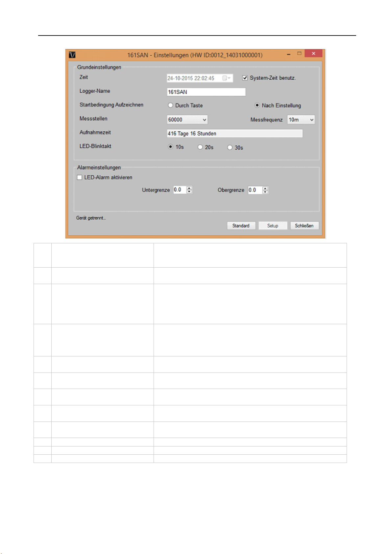Screen dimensions: 392x554
Task: Open the Messstellen dropdown showing 60000
Action: point(187,120)
